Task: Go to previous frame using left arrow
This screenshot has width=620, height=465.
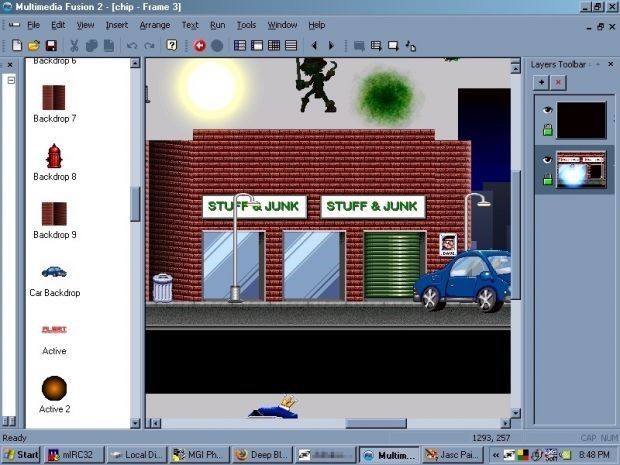Action: tap(314, 45)
